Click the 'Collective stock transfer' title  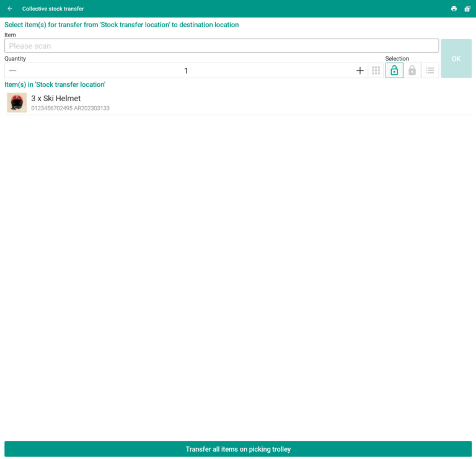click(x=53, y=9)
